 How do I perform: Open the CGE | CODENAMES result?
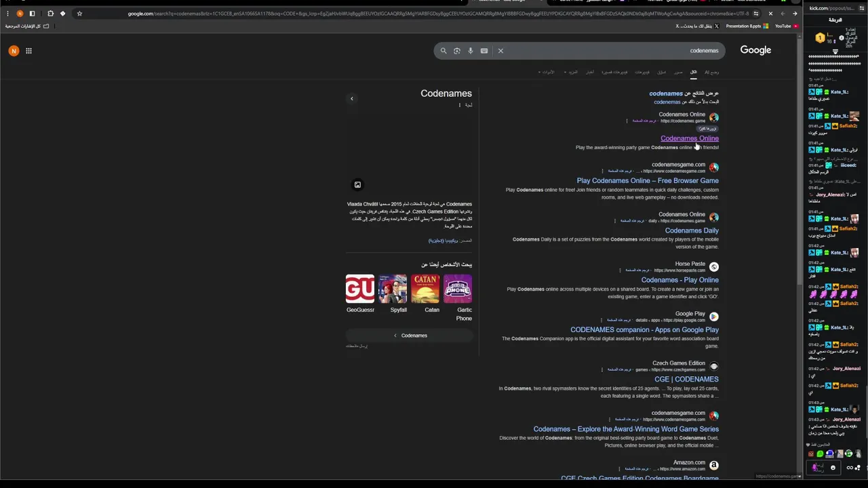pos(686,380)
